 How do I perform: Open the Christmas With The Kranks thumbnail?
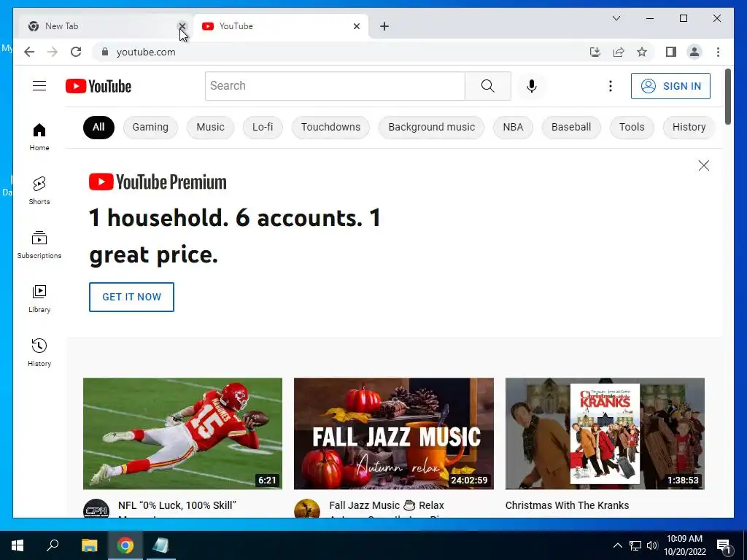[605, 434]
